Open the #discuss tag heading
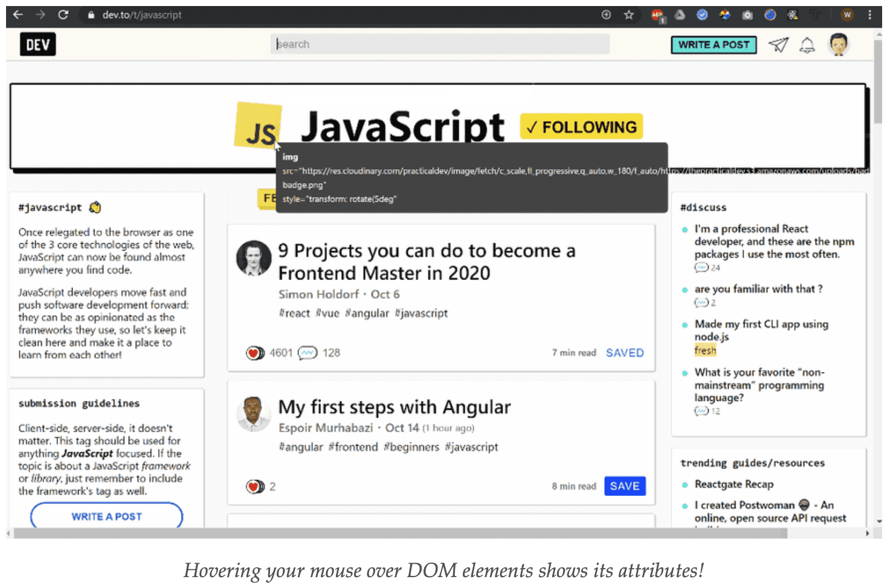The width and height of the screenshot is (893, 588). click(x=703, y=207)
